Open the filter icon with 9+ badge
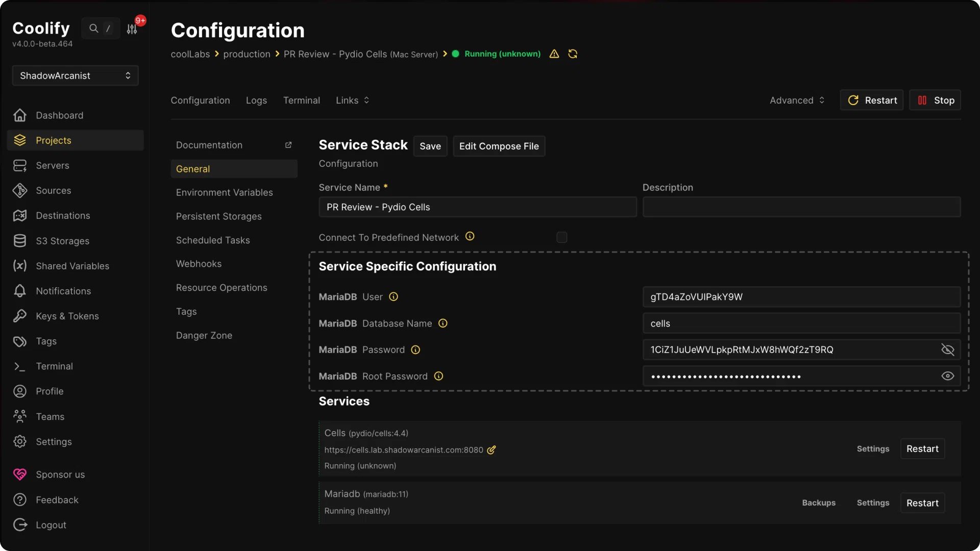Screen dimensions: 980x551 coord(132,28)
